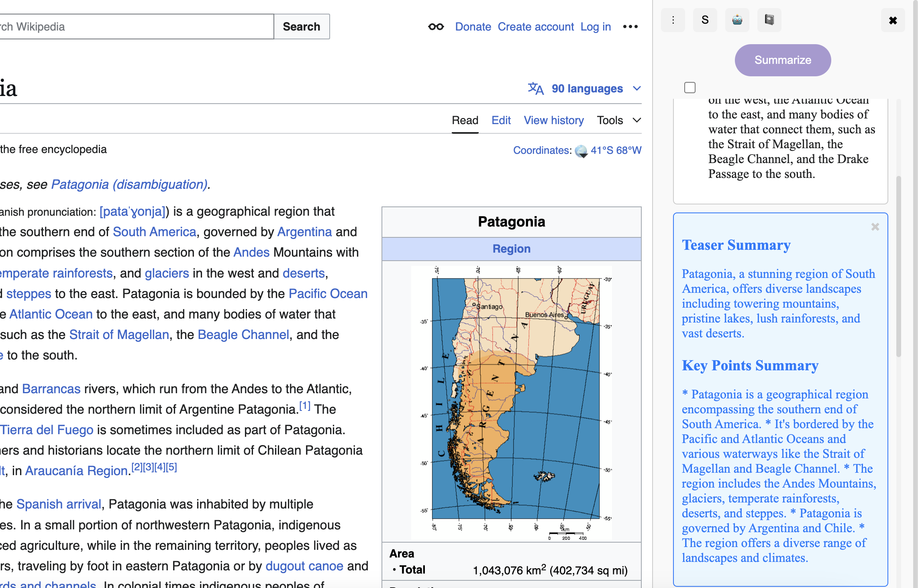Screen dimensions: 918x588
Task: Switch to the Edit tab
Action: [x=501, y=120]
